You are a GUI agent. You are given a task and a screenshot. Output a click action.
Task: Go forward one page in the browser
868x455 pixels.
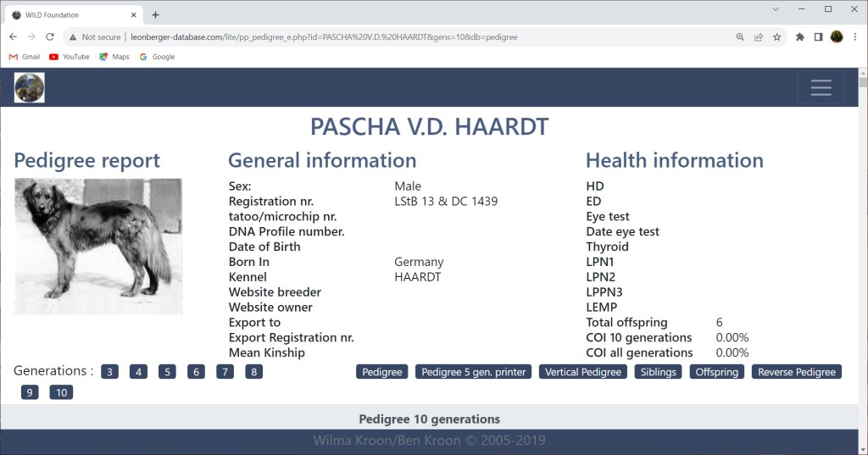(31, 37)
